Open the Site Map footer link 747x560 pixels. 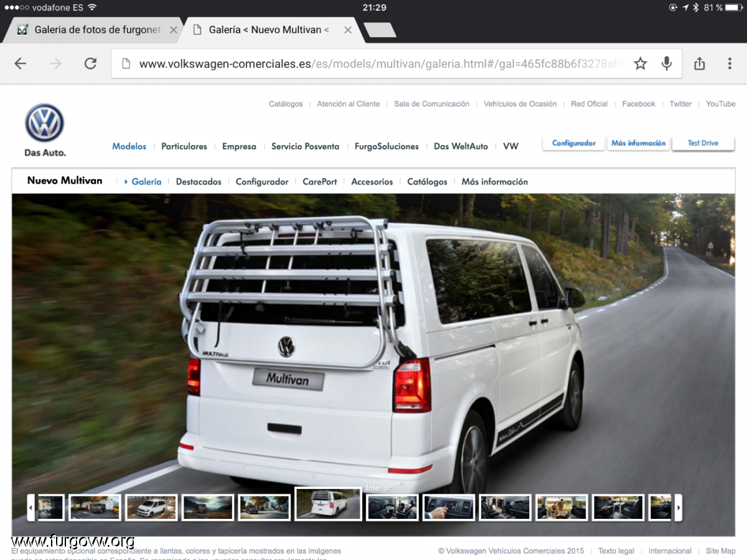(721, 551)
